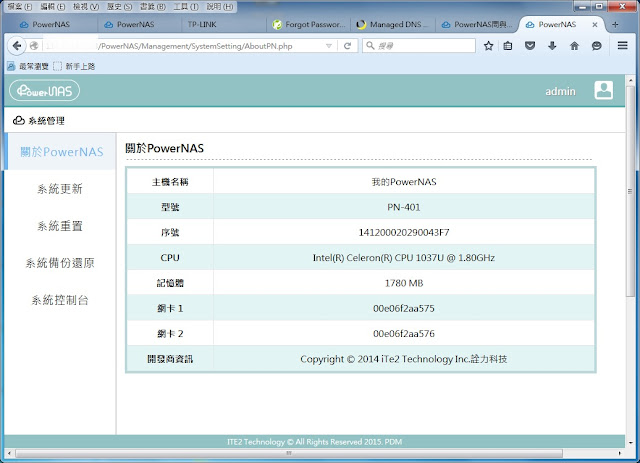Click the search magnifier icon
640x463 pixels.
coord(370,45)
